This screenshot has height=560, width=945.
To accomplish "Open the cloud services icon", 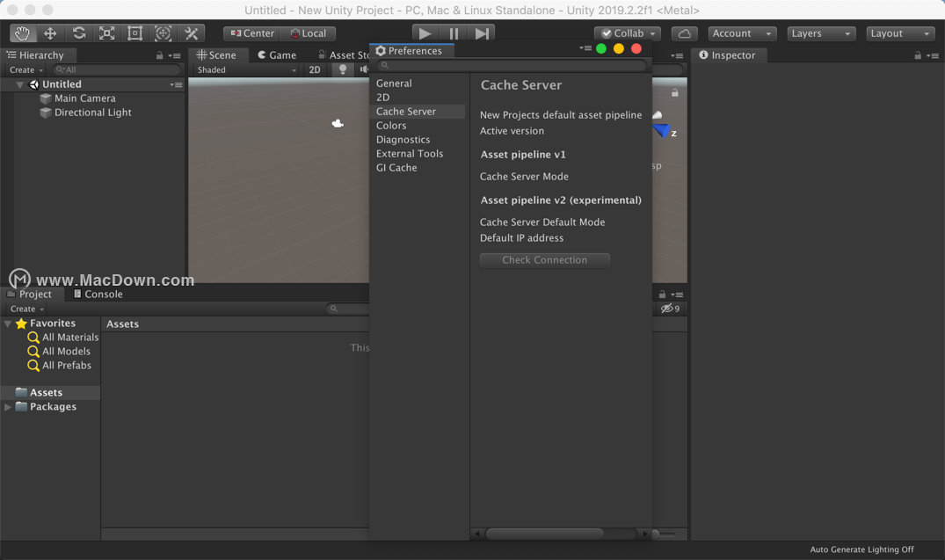I will pos(684,33).
